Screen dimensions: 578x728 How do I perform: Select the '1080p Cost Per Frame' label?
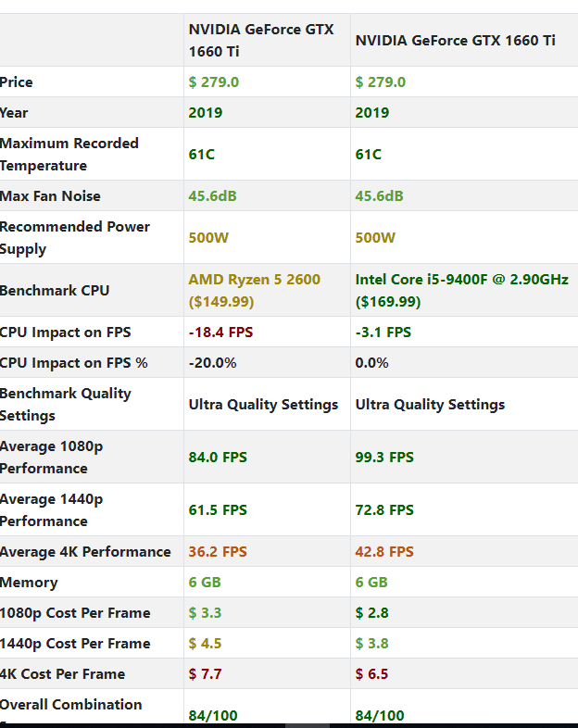point(75,613)
